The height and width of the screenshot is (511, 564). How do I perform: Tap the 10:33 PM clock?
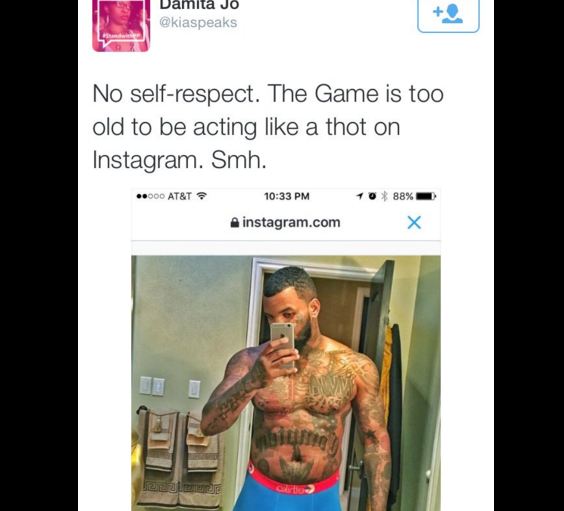287,196
